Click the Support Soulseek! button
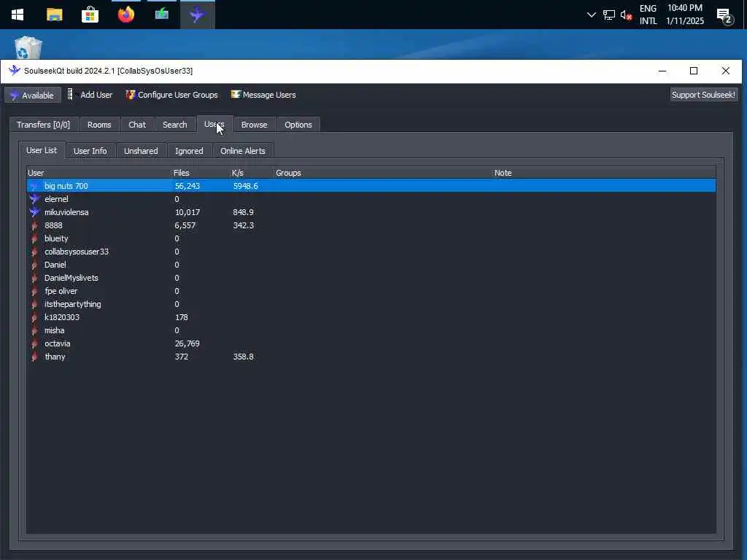The image size is (747, 560). (x=703, y=95)
